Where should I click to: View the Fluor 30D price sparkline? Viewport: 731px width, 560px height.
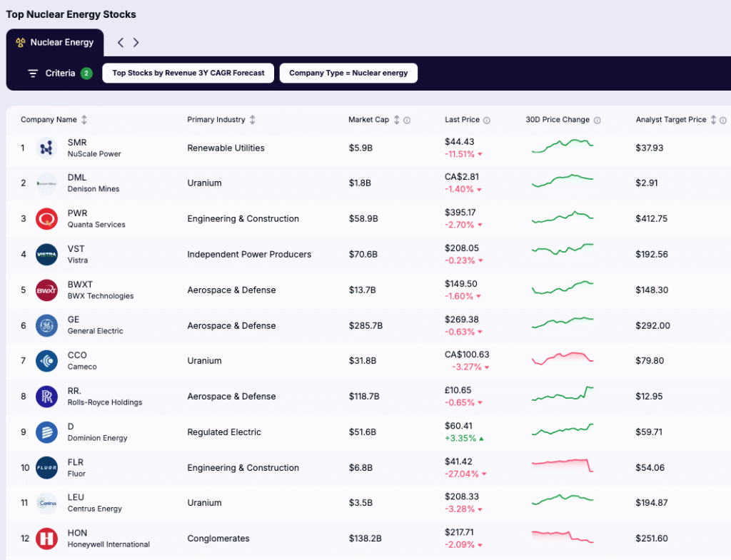click(563, 465)
